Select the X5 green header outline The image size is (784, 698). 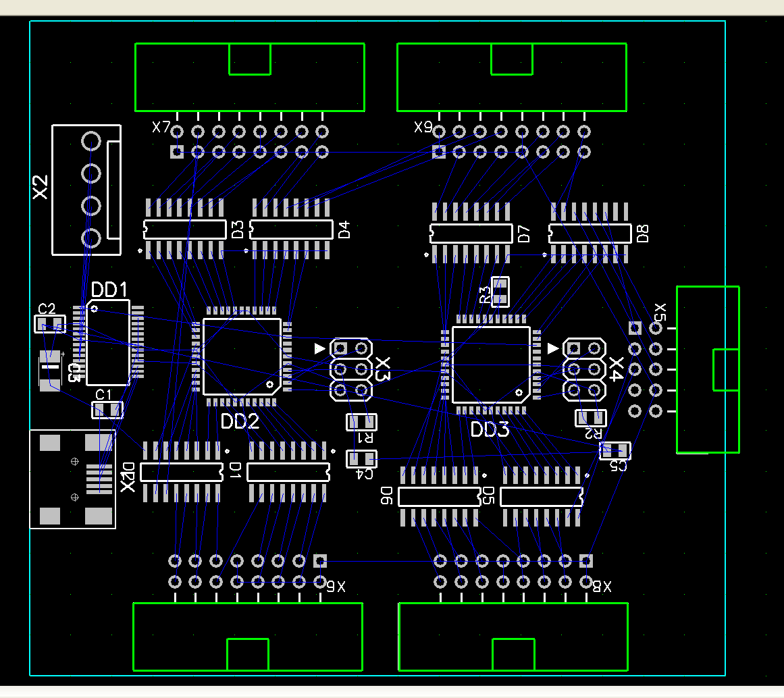708,369
